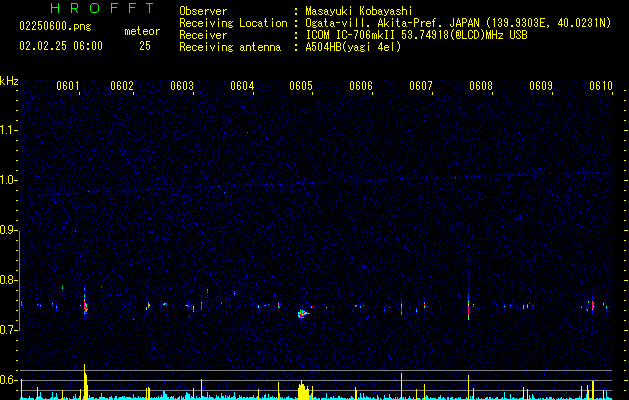Click the meteor count value 25
This screenshot has width=629, height=400.
coord(145,46)
